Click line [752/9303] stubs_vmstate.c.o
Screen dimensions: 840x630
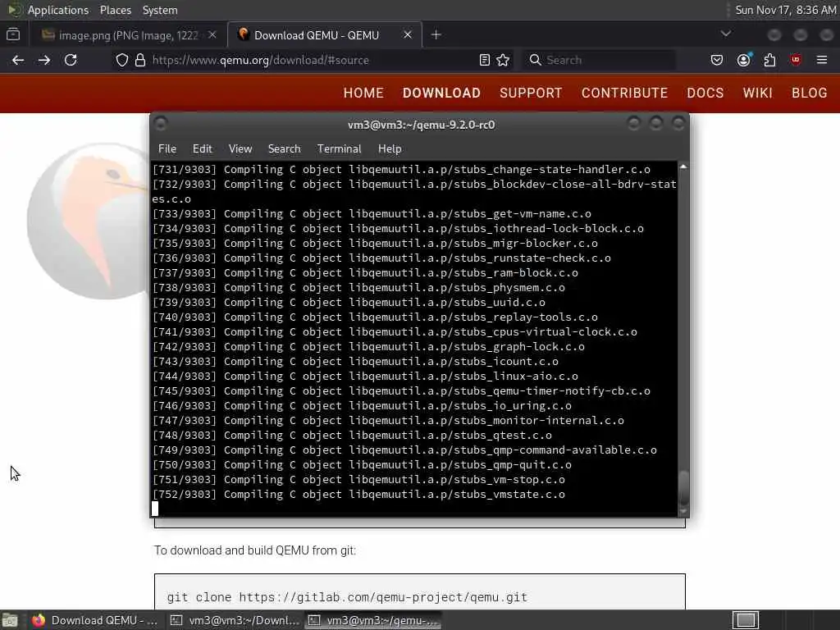(358, 495)
